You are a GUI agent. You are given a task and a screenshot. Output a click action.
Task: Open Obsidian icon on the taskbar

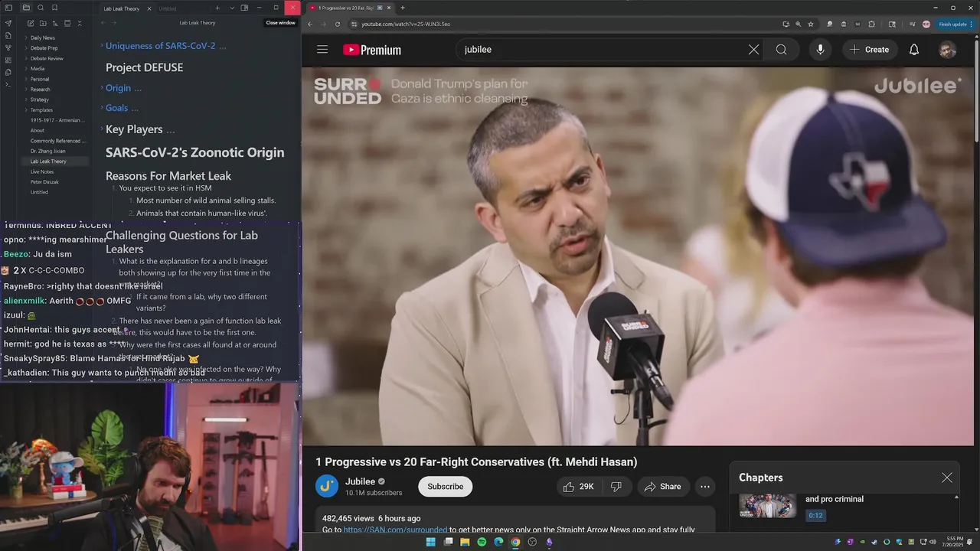[x=549, y=542]
